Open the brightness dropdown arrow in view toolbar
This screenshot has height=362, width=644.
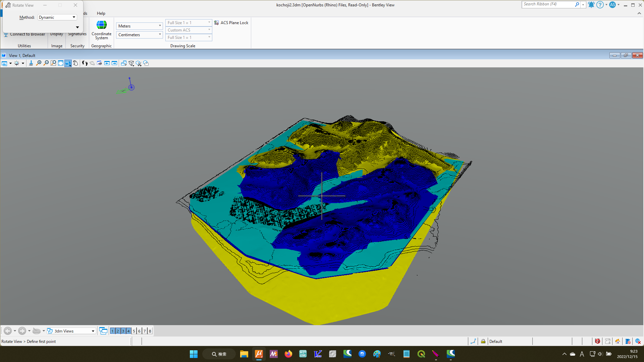23,63
